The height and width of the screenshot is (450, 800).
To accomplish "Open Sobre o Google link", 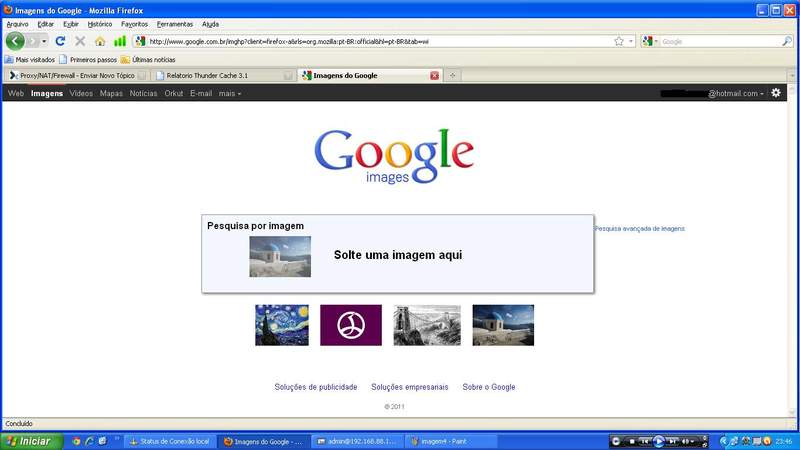I will [489, 387].
